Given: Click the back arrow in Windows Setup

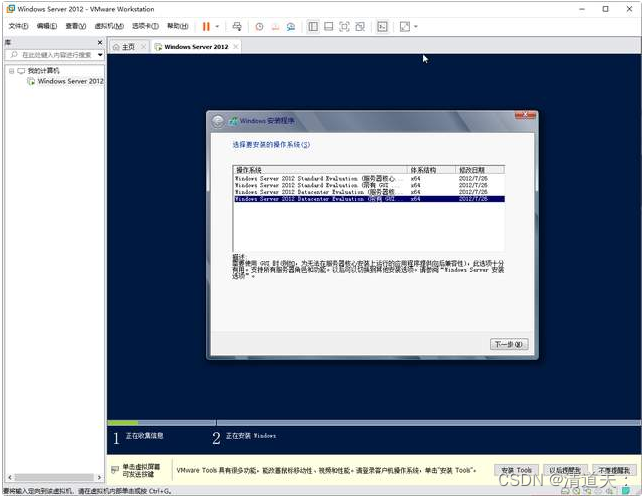Looking at the screenshot, I should pyautogui.click(x=218, y=121).
